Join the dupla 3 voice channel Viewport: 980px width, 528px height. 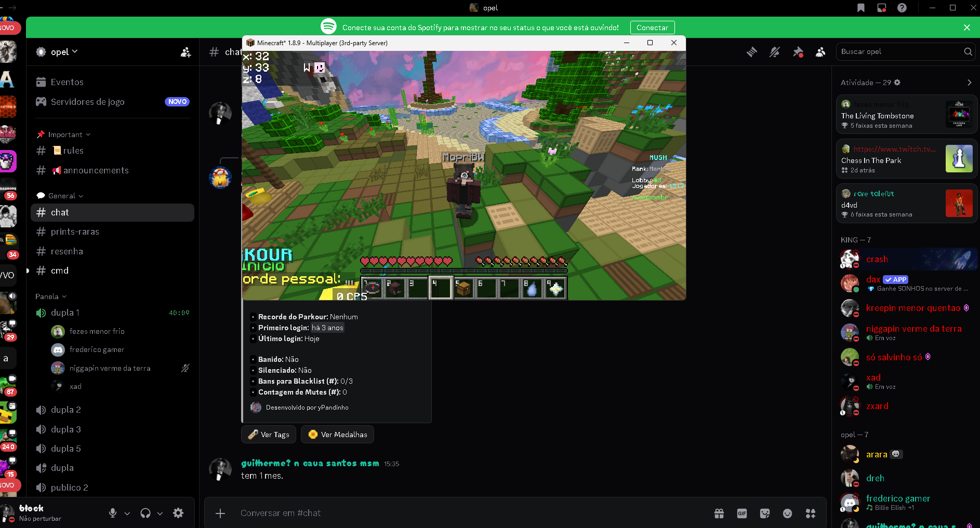[112, 429]
